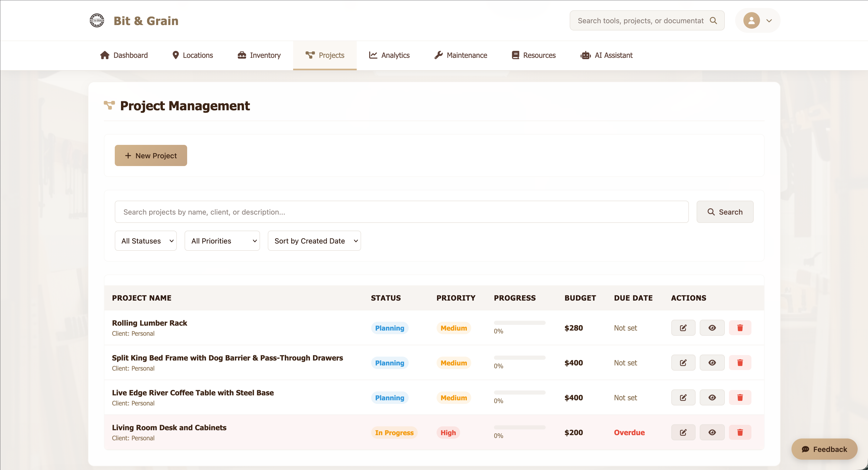Screen dimensions: 868x470
Task: Expand the All Priorities filter
Action: click(222, 241)
